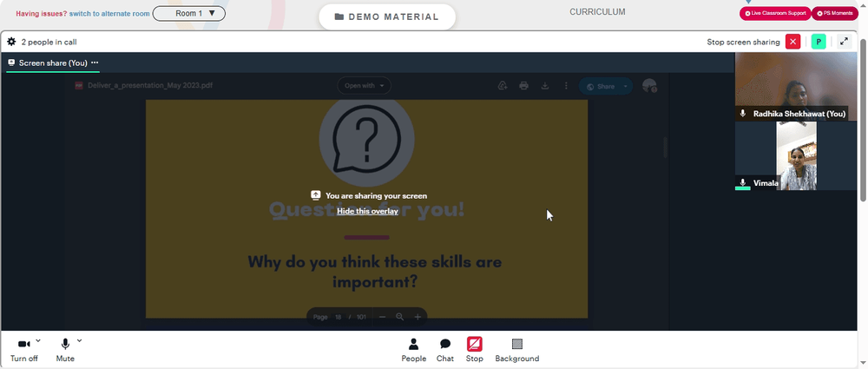
Task: Open the Room 1 dropdown
Action: click(x=188, y=13)
